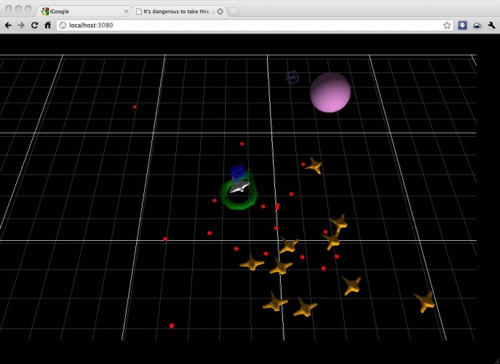The height and width of the screenshot is (364, 500).
Task: Click the large pink sphere
Action: 330,92
